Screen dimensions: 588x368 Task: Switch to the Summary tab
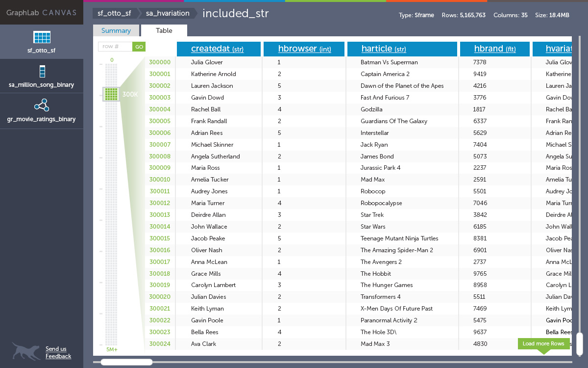(x=116, y=30)
